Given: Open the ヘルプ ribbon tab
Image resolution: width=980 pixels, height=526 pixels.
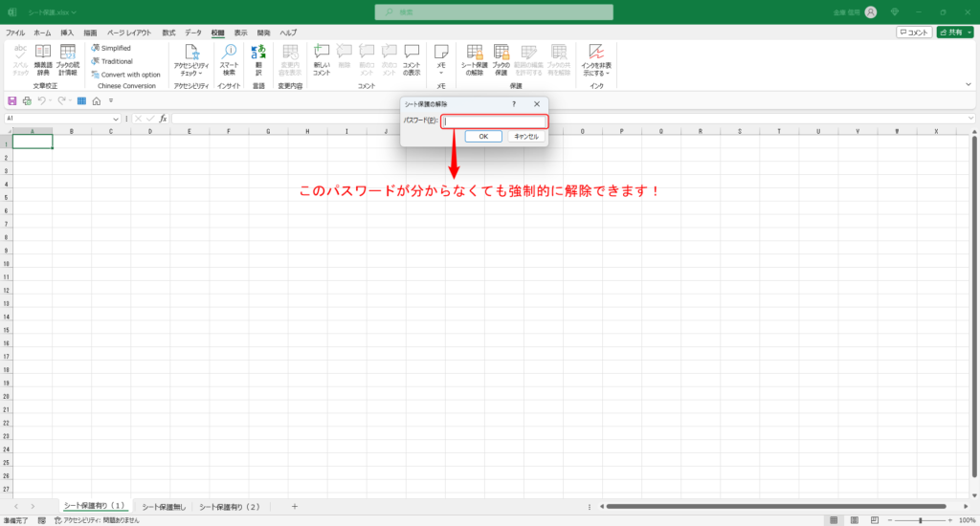Looking at the screenshot, I should click(x=288, y=33).
